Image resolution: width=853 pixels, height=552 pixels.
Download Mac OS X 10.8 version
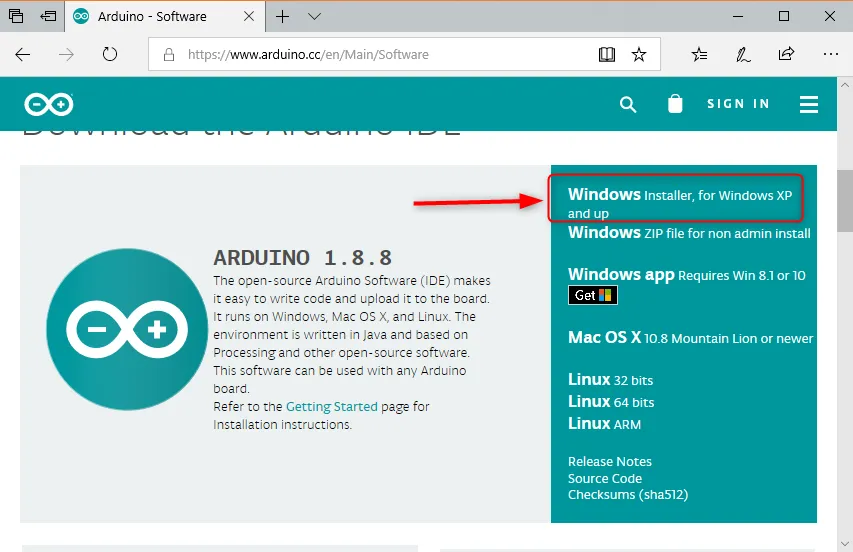tap(690, 338)
